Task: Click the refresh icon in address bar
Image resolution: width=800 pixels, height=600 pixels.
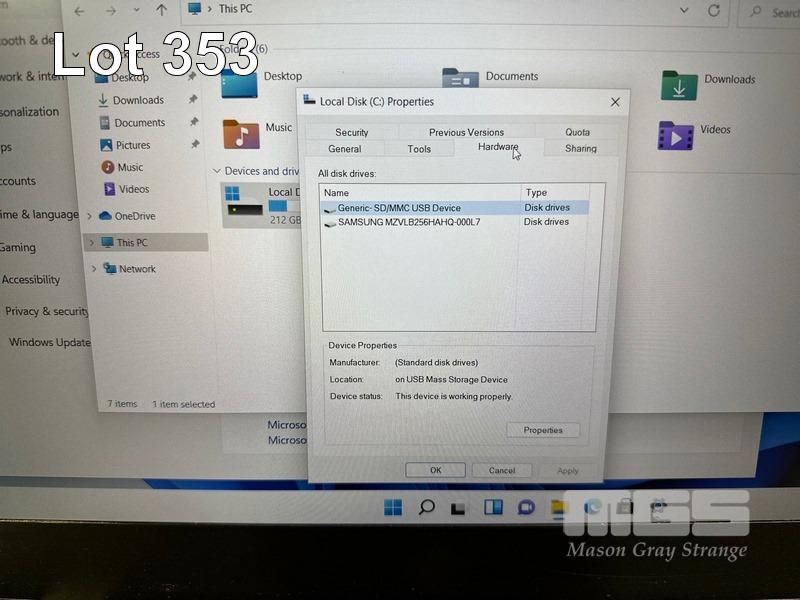Action: pos(713,11)
